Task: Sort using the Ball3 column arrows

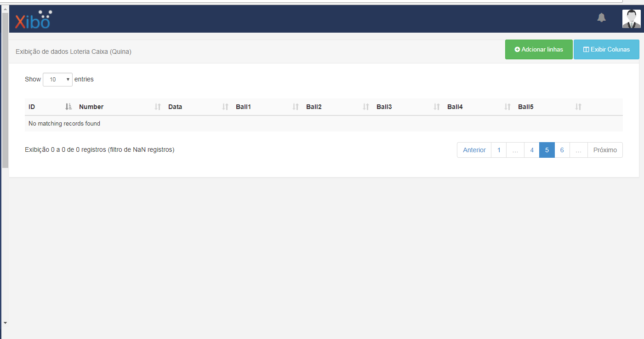Action: pos(437,107)
